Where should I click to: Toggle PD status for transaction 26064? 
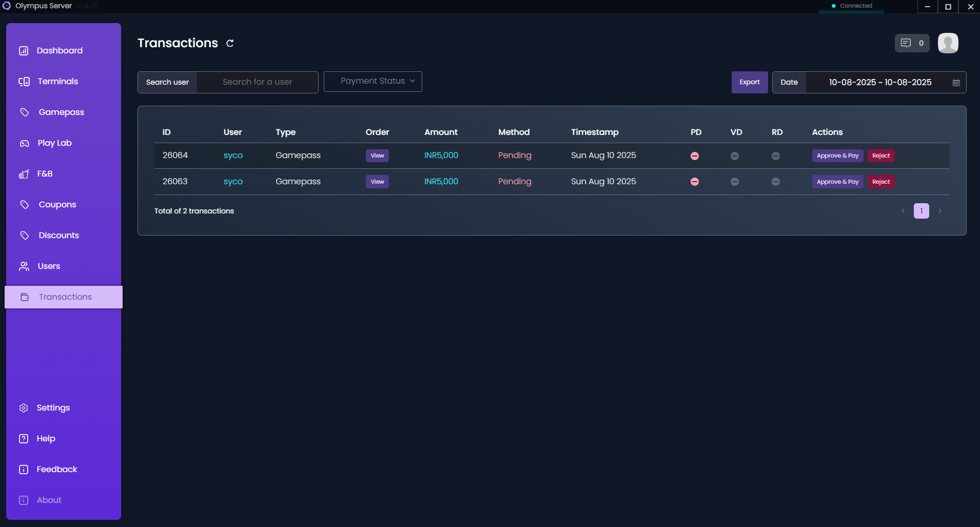[695, 155]
